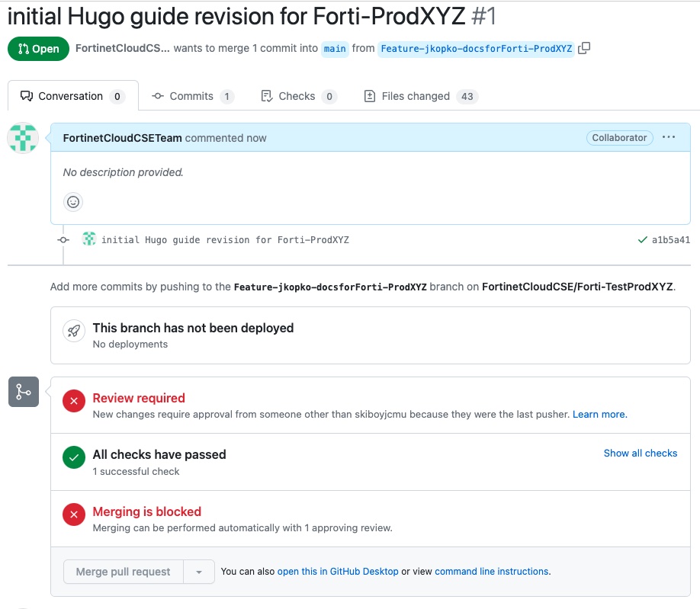Image resolution: width=700 pixels, height=609 pixels.
Task: Click the merge status git icon
Action: [24, 392]
